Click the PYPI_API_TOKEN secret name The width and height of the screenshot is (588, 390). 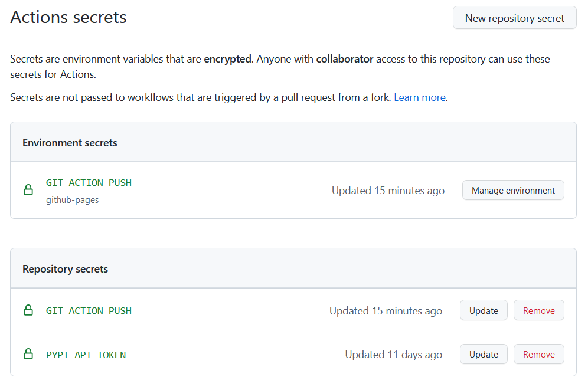click(x=86, y=355)
